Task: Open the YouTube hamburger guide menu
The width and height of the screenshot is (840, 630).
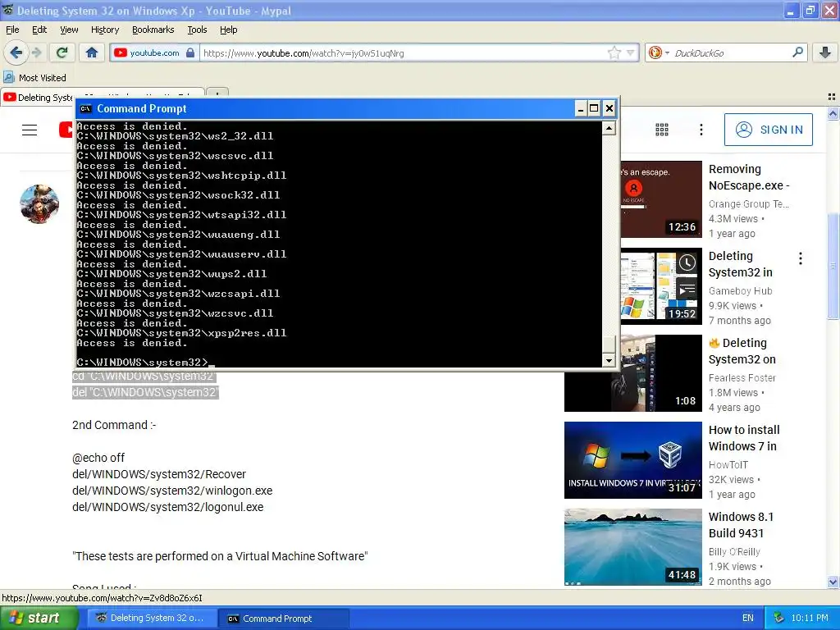Action: [30, 130]
